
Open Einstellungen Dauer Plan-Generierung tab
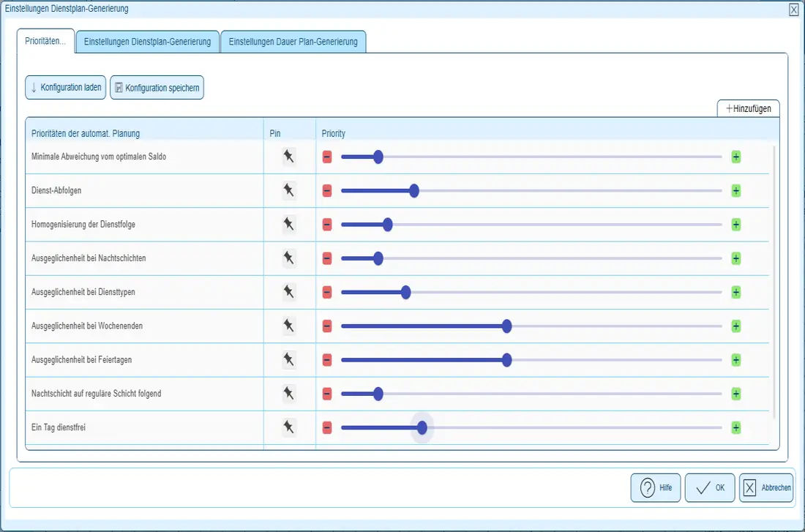point(293,42)
